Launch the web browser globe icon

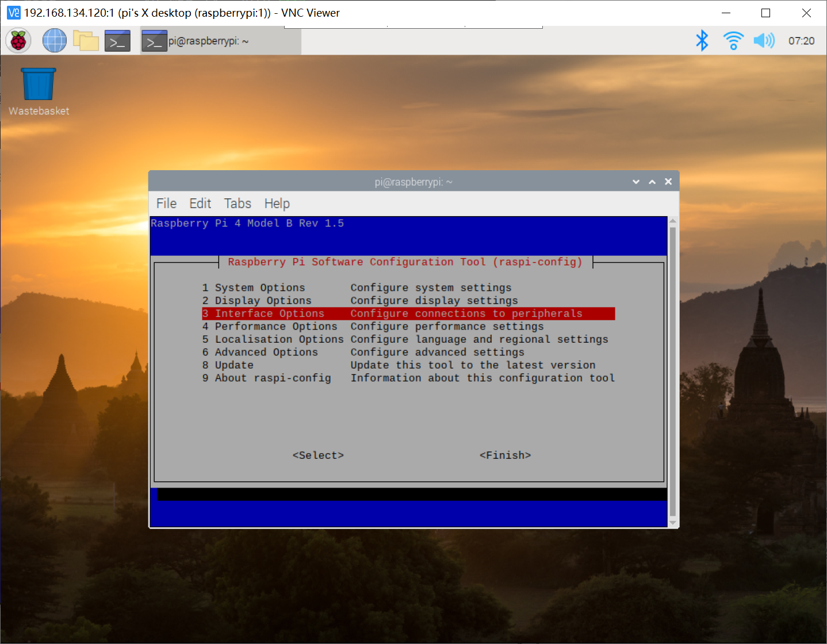pos(55,41)
